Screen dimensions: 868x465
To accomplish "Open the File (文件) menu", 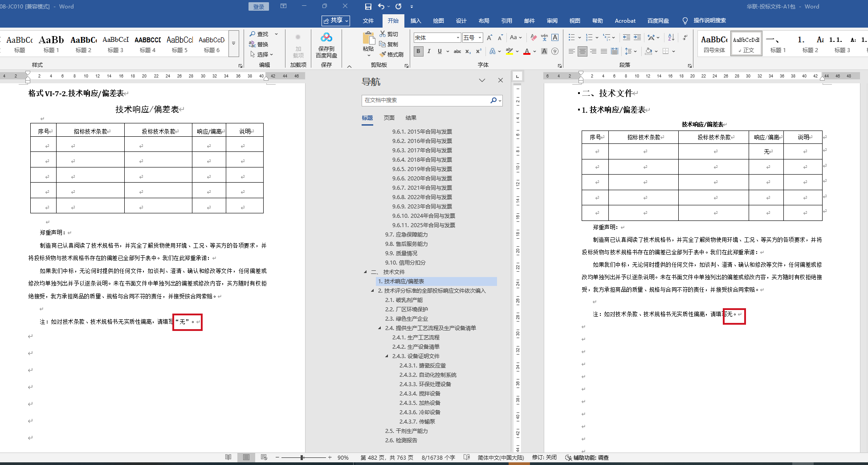I will [368, 20].
